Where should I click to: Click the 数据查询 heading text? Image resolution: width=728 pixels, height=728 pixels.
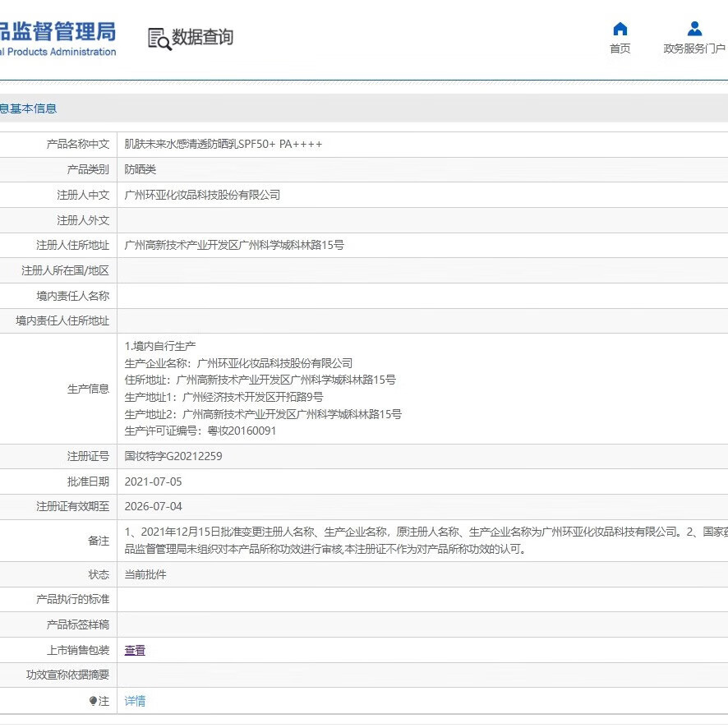click(202, 38)
